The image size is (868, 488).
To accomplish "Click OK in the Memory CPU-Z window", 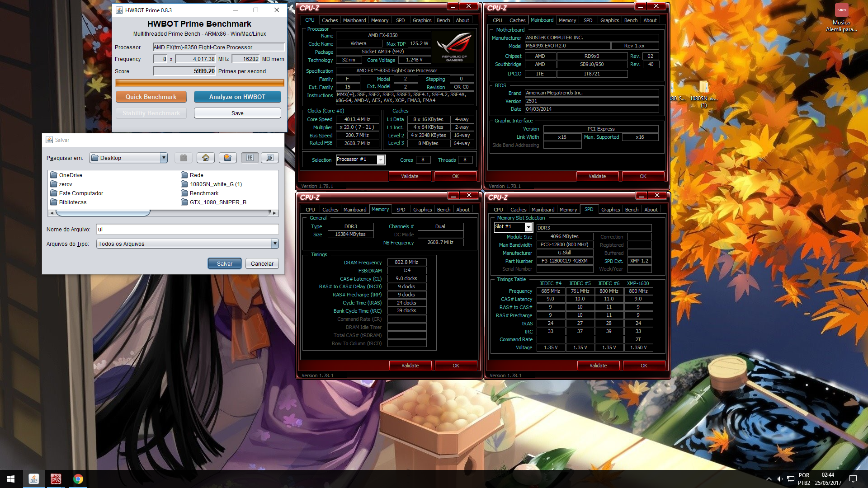I will [x=456, y=366].
